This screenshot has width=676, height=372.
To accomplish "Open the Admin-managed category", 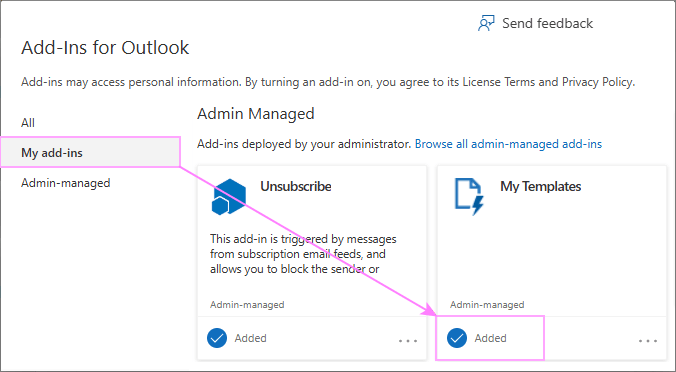I will (66, 183).
